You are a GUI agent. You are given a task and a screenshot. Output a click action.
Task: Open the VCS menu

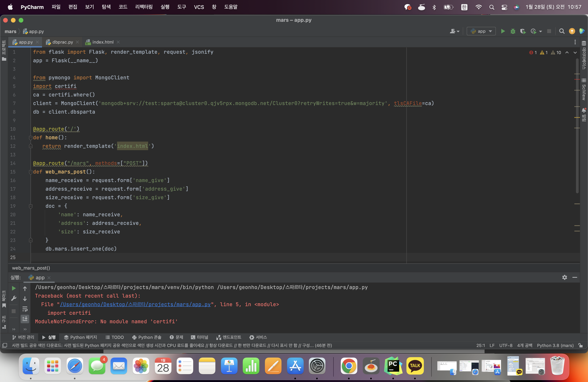(x=199, y=7)
